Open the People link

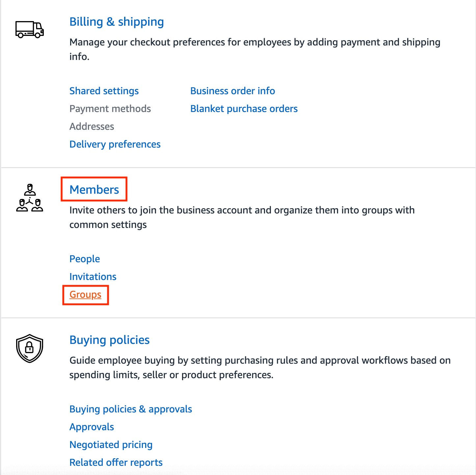[x=85, y=259]
